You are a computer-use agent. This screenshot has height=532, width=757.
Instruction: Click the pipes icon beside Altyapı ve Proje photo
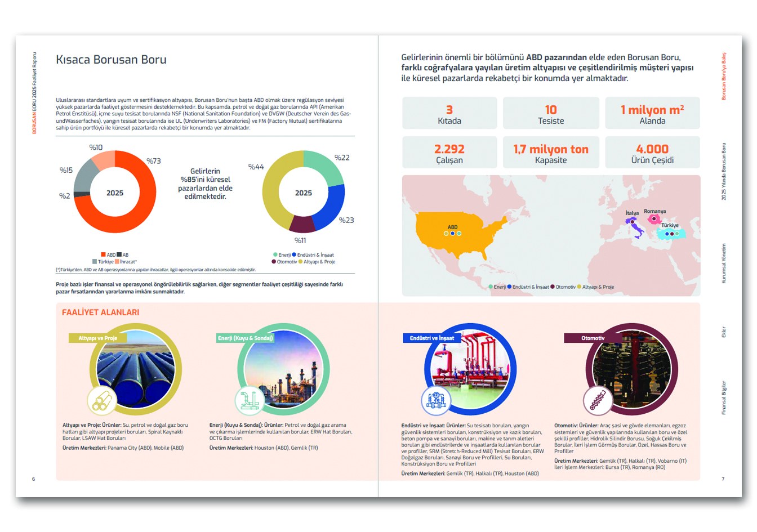(x=102, y=401)
